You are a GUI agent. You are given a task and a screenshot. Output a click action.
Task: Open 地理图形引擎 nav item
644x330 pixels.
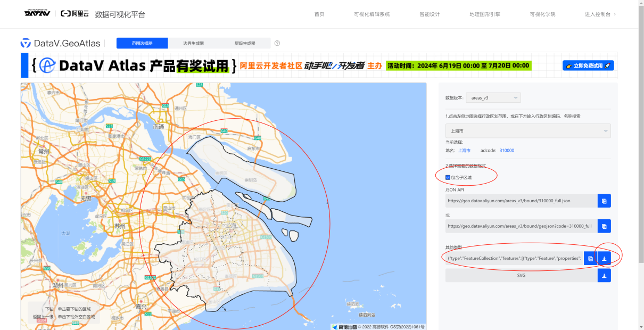click(485, 14)
